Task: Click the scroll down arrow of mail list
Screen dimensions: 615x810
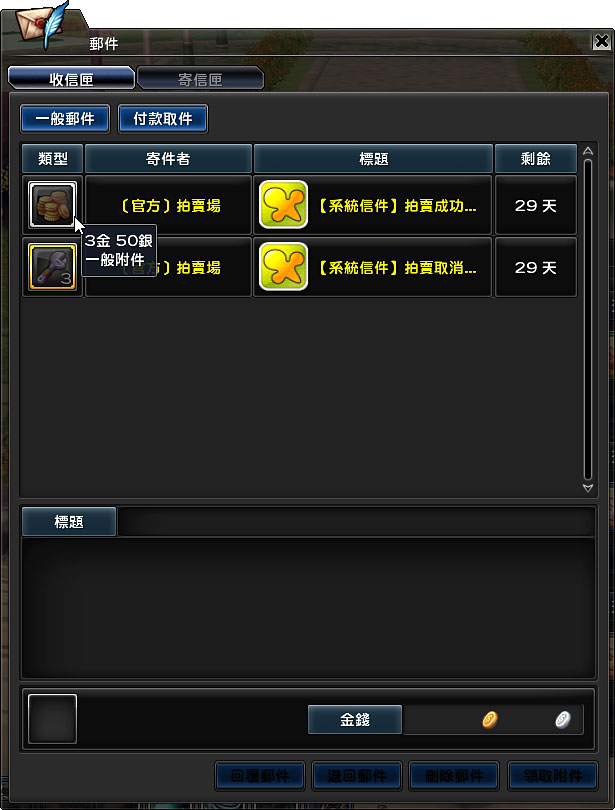Action: [588, 488]
